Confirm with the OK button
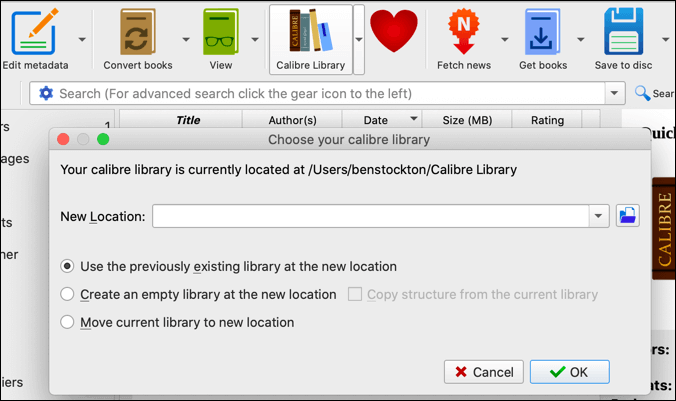Screen dimensions: 676x401 [x=570, y=372]
